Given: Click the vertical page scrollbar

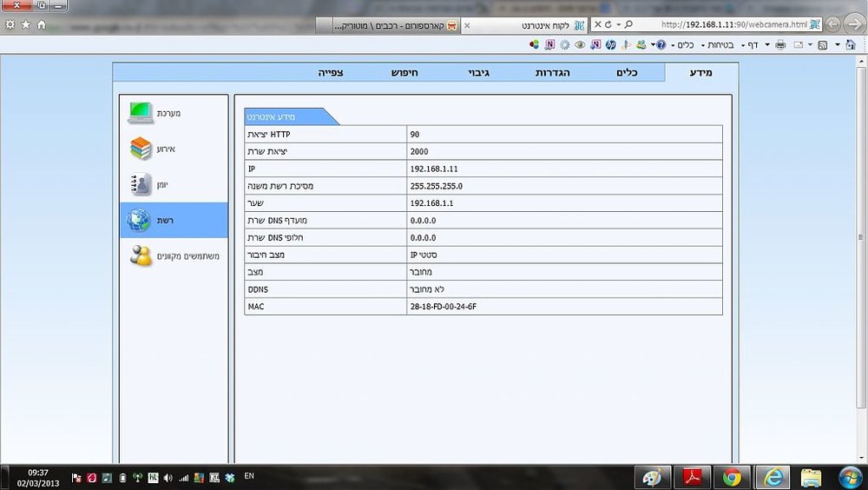Looking at the screenshot, I should click(861, 237).
